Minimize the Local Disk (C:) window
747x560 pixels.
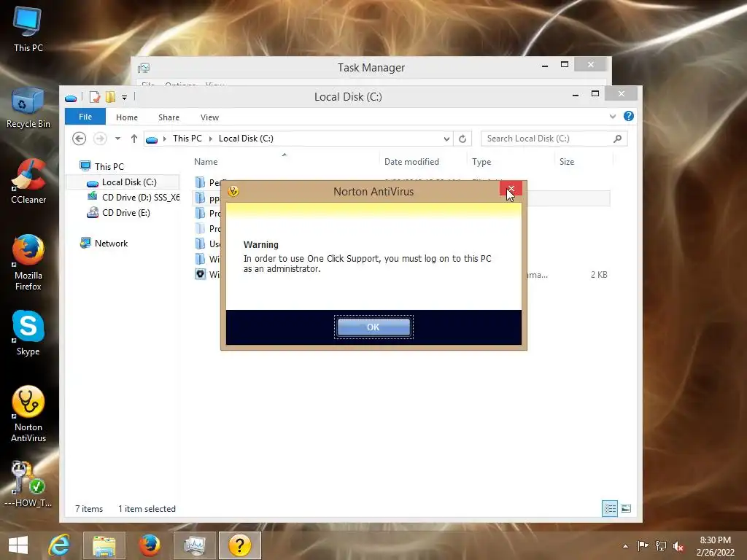click(x=576, y=95)
